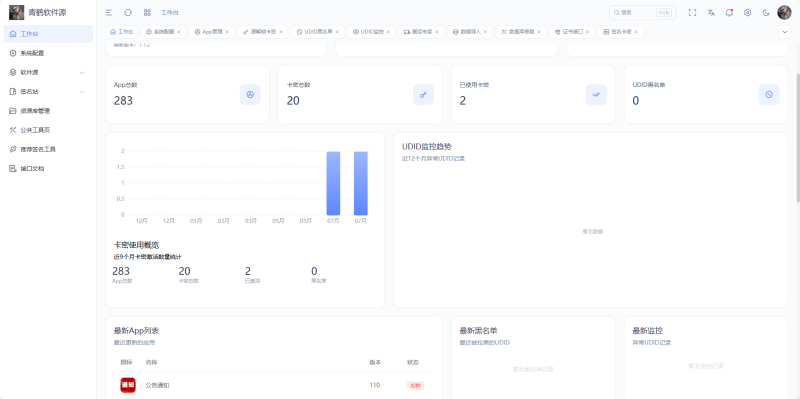The image size is (800, 399).
Task: Switch to the 工作台 tab
Action: coord(121,32)
